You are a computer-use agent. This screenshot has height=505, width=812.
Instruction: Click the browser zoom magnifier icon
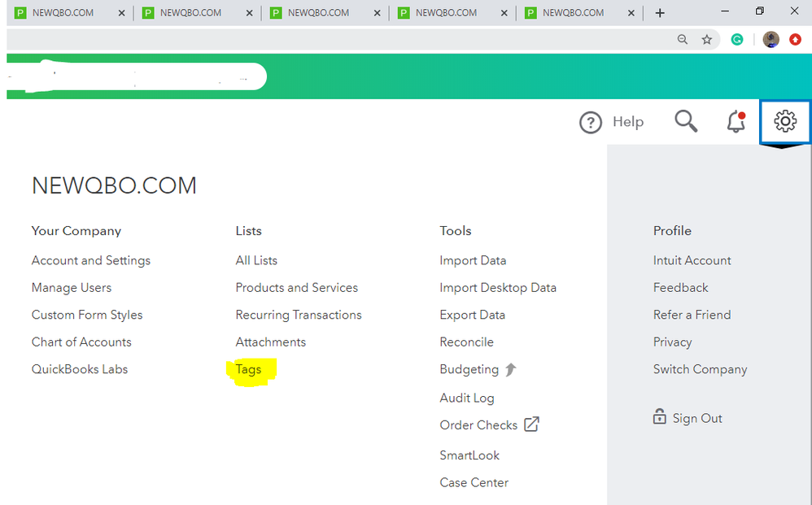coord(683,39)
